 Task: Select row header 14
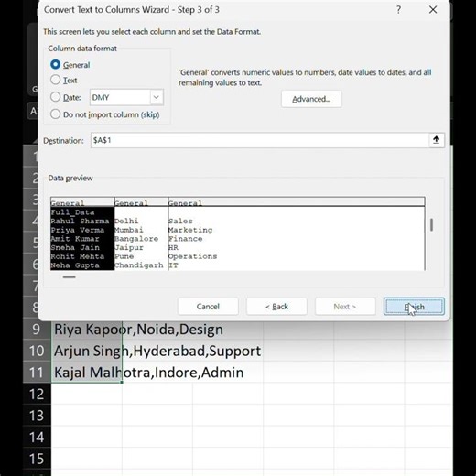(37, 438)
